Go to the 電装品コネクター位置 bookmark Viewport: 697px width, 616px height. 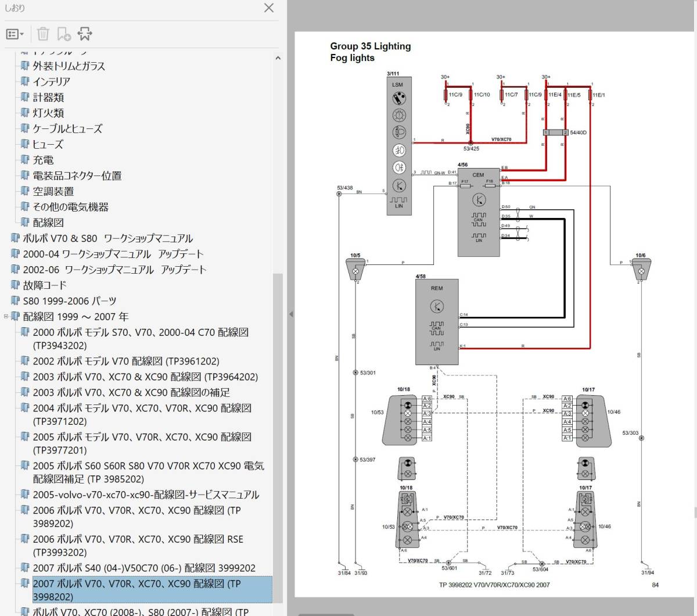(77, 176)
